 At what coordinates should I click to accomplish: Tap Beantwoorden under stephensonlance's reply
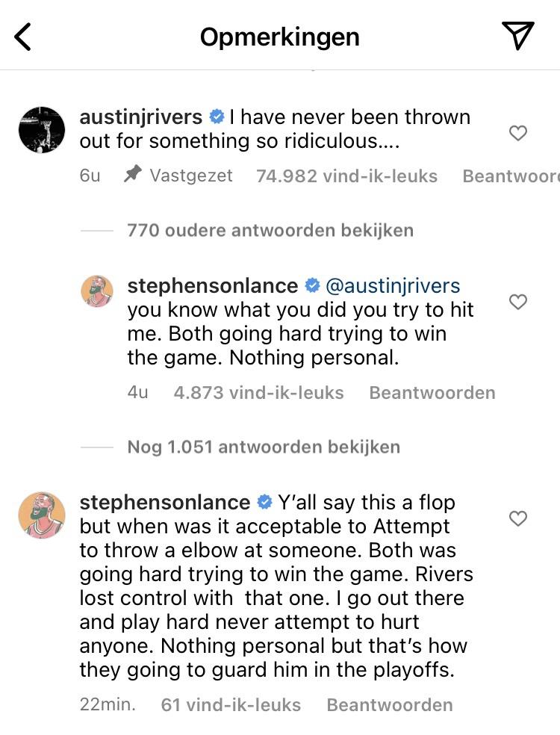(x=432, y=392)
